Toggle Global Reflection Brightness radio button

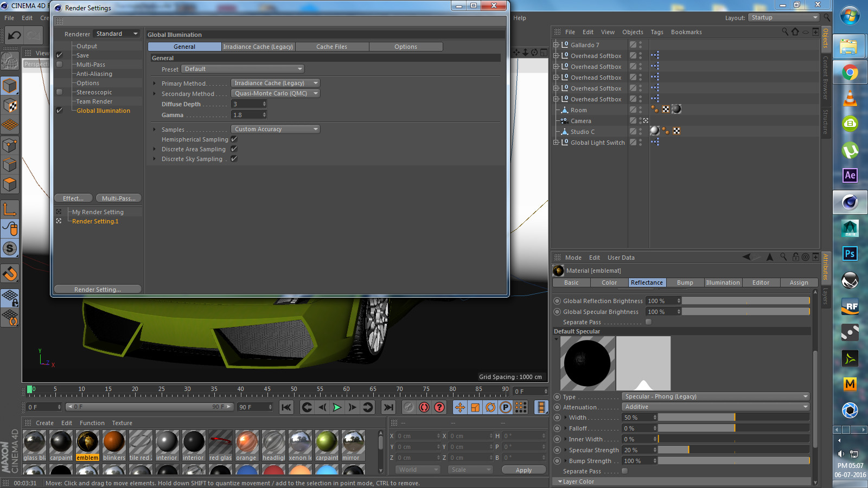pyautogui.click(x=557, y=301)
